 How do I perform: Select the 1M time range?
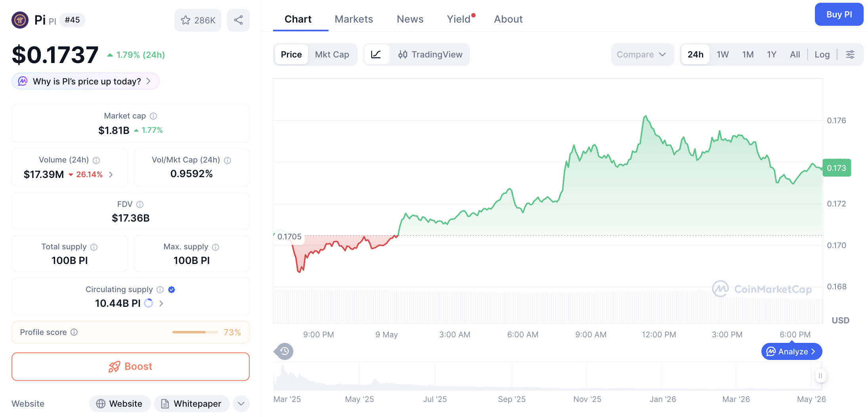(748, 54)
